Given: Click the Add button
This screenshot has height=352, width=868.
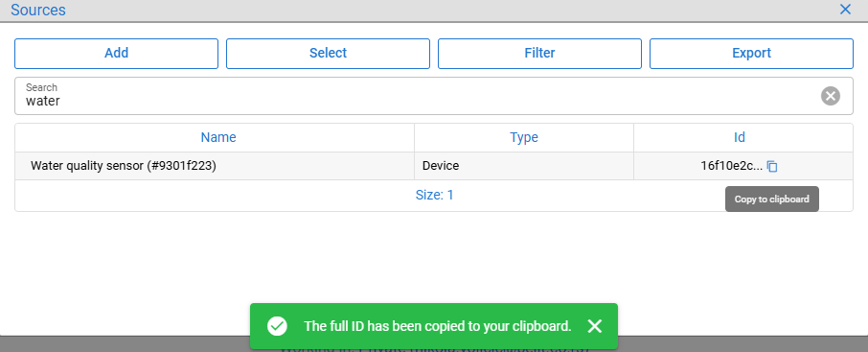Looking at the screenshot, I should pos(116,53).
